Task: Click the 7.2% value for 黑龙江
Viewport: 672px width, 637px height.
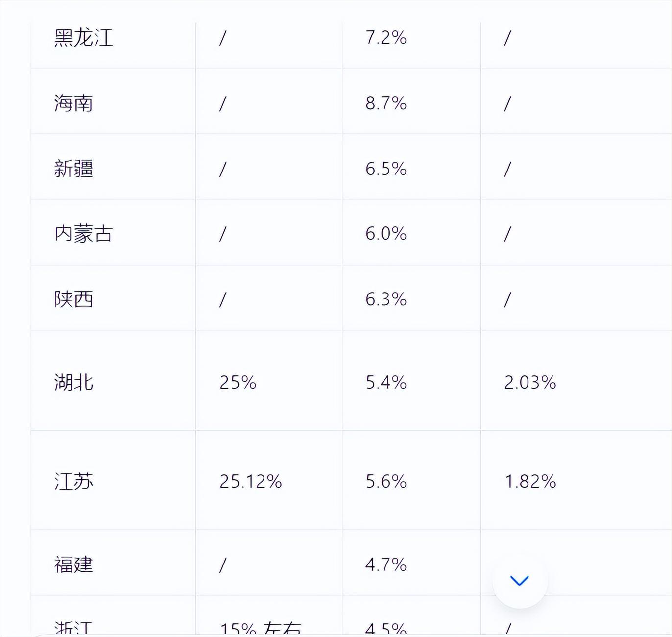Action: 386,38
